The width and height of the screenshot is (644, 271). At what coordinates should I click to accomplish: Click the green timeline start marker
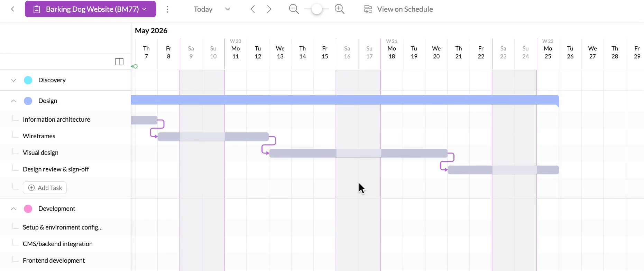pyautogui.click(x=135, y=66)
